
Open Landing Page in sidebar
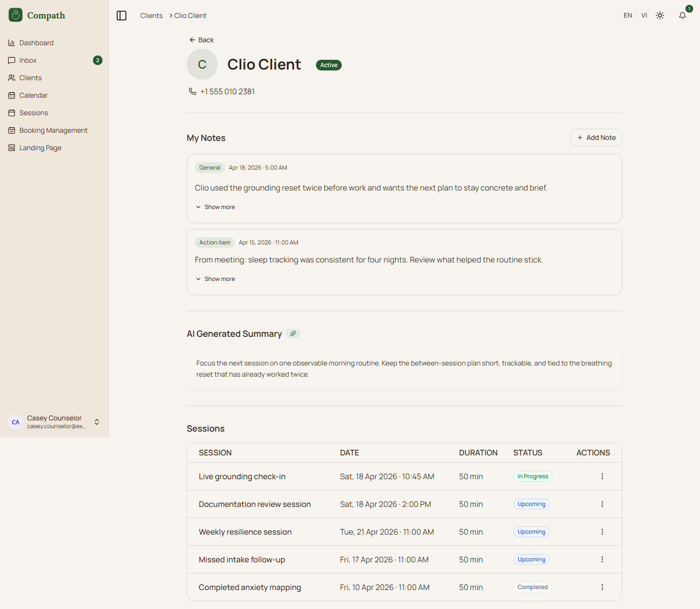click(x=54, y=148)
